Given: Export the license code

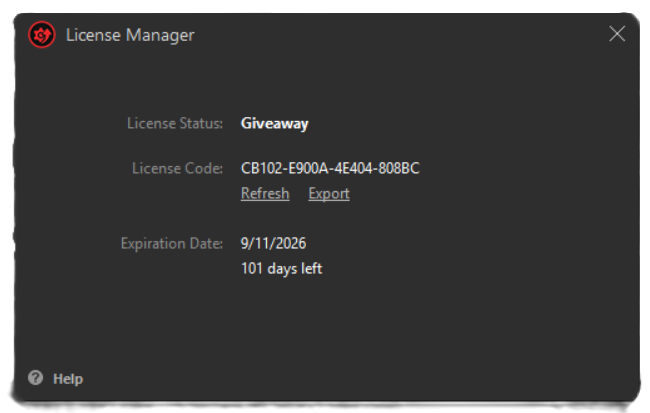Looking at the screenshot, I should pyautogui.click(x=329, y=194).
